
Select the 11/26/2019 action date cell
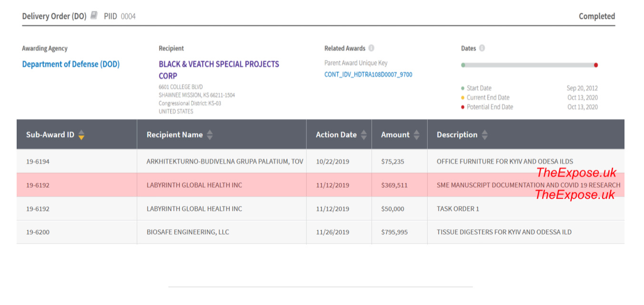coord(339,232)
